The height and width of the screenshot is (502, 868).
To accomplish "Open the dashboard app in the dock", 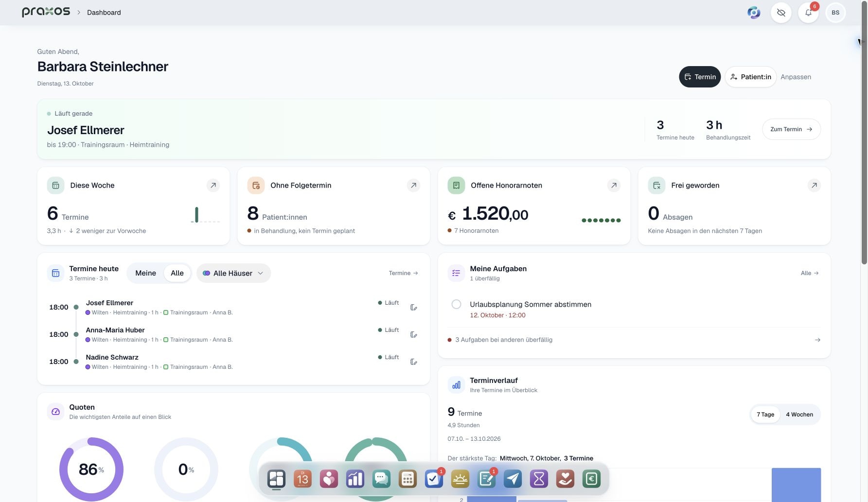I will 276,479.
